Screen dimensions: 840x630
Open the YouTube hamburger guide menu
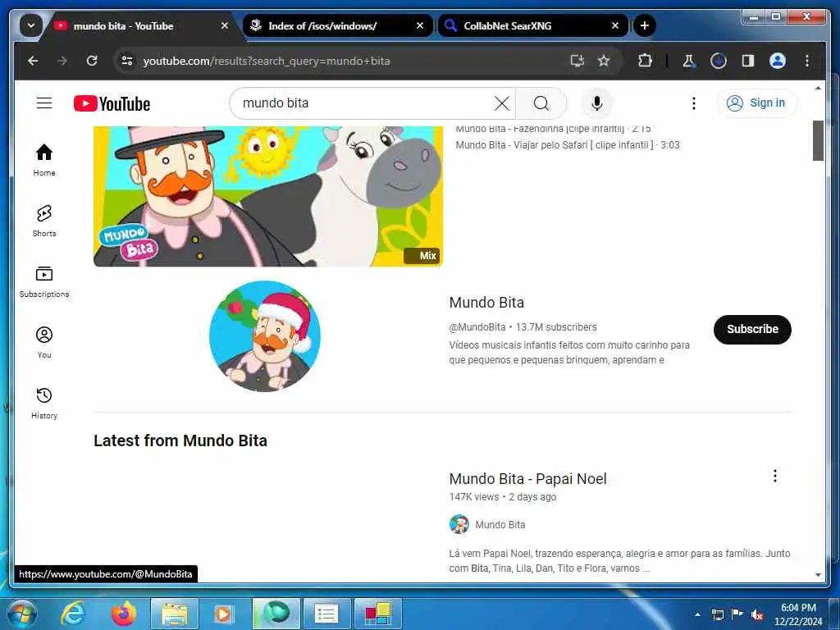click(x=44, y=103)
